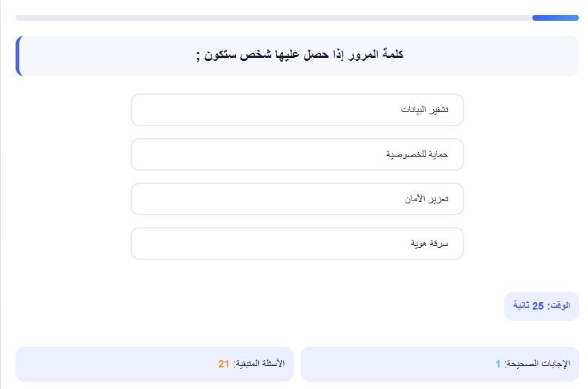
Task: Click the gray unfilled progress bar track
Action: [x=274, y=18]
